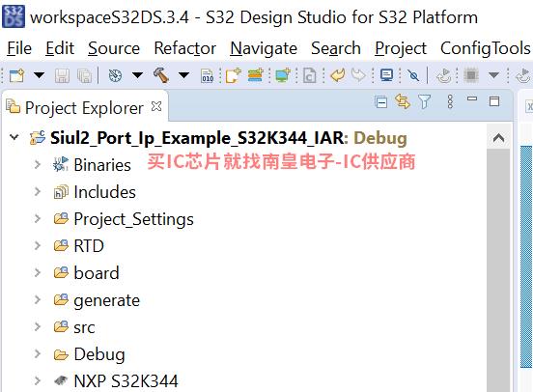Toggle Link with Editor in Project Explorer
This screenshot has width=533, height=392.
(x=403, y=101)
